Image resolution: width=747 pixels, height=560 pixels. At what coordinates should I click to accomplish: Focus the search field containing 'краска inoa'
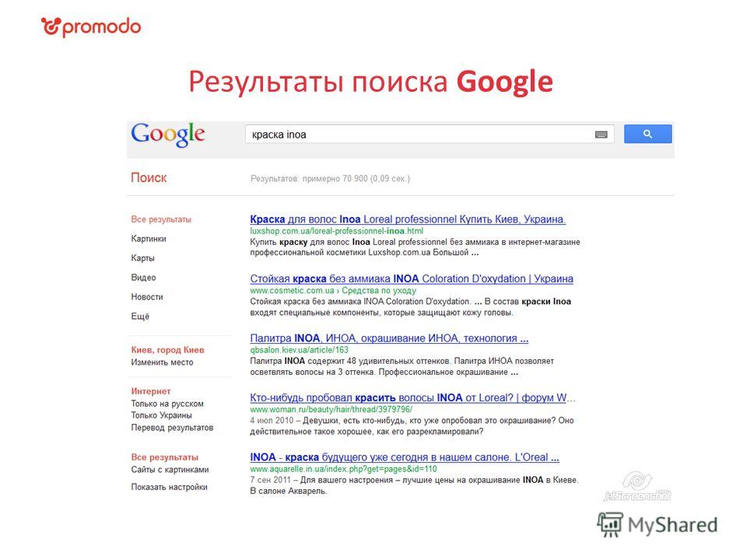430,135
